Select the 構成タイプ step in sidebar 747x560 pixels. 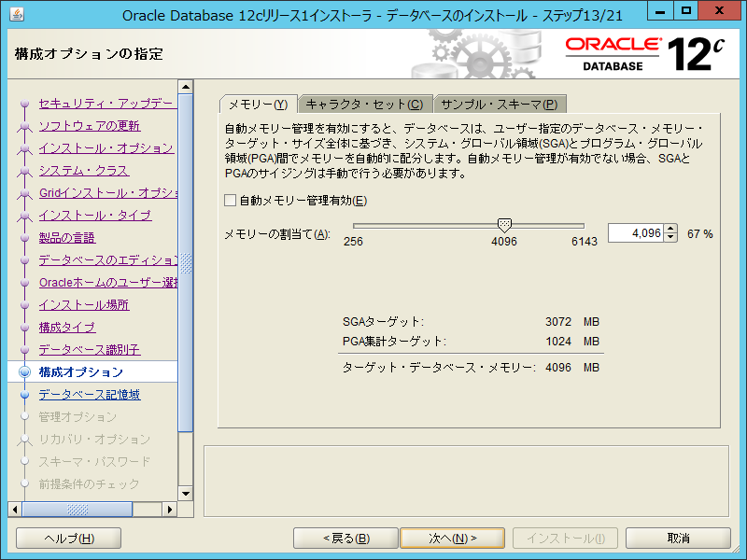click(67, 328)
